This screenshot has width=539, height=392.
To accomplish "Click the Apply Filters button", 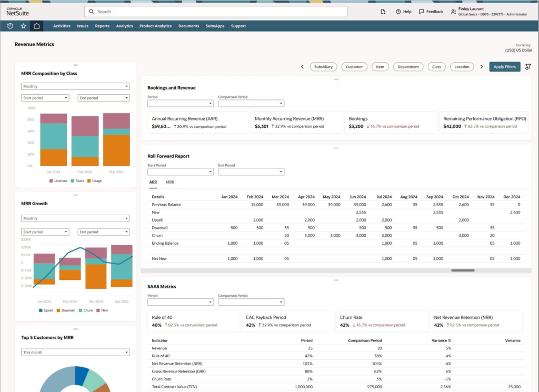I will [505, 67].
